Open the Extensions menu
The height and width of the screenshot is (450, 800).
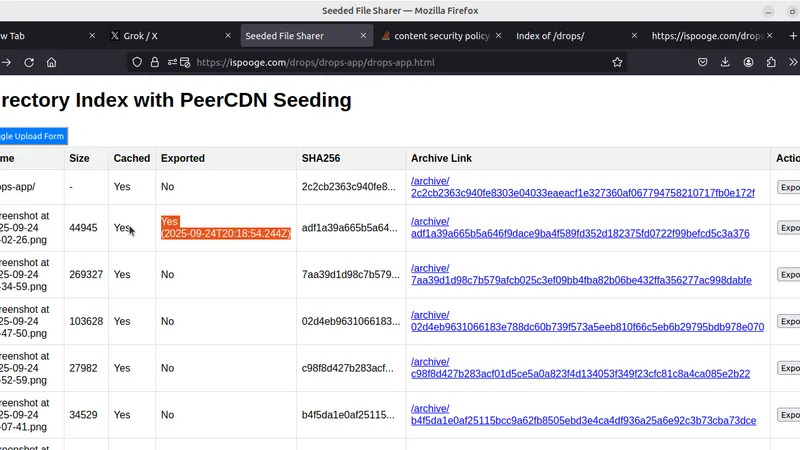[x=771, y=62]
